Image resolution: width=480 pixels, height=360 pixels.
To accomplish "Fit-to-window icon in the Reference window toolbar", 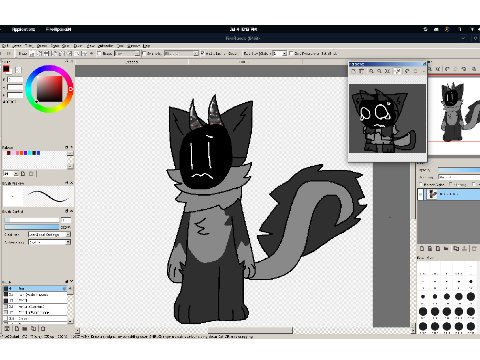I will click(x=388, y=71).
